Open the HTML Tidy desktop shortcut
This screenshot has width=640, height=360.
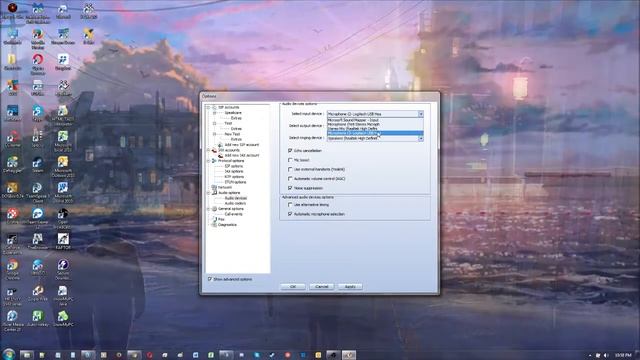pos(62,115)
